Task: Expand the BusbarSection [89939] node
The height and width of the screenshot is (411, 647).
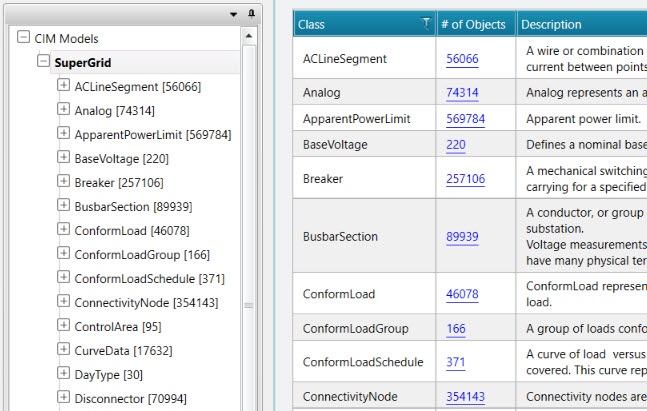Action: (x=63, y=205)
